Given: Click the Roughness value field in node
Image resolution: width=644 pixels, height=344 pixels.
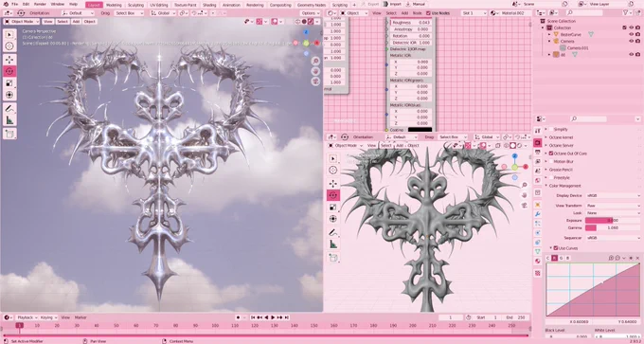Looking at the screenshot, I should click(411, 23).
